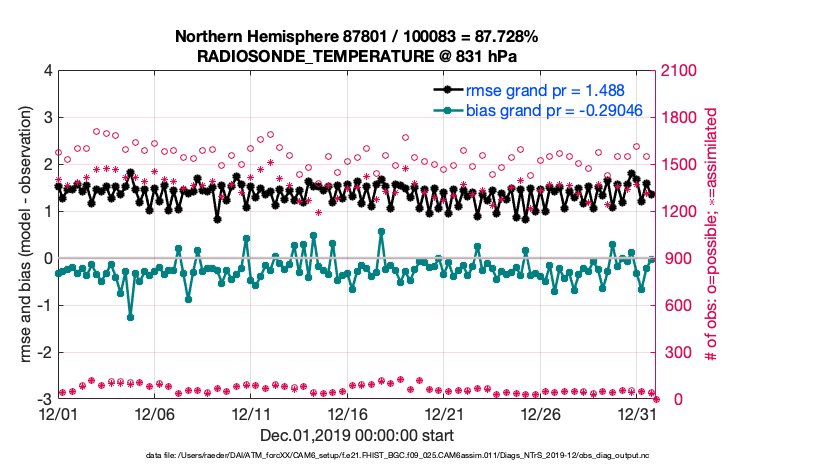Click the left axis label 'rmse and bias'

[x=22, y=234]
